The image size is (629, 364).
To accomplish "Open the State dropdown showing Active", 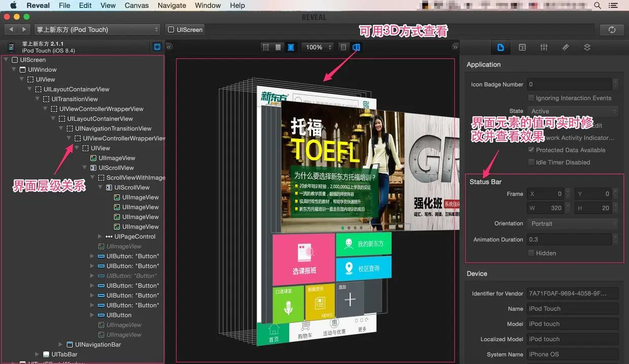I will pyautogui.click(x=573, y=111).
